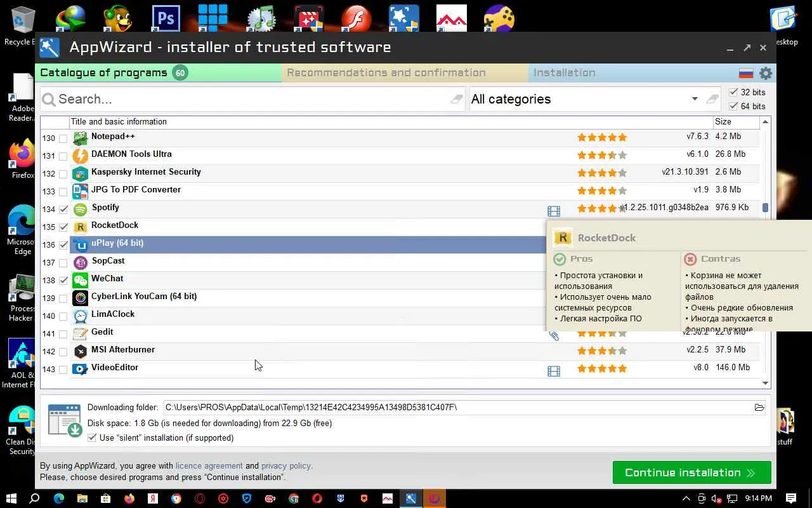Clear the search field with eraser icon
Screen dimensions: 812x508
pyautogui.click(x=457, y=99)
